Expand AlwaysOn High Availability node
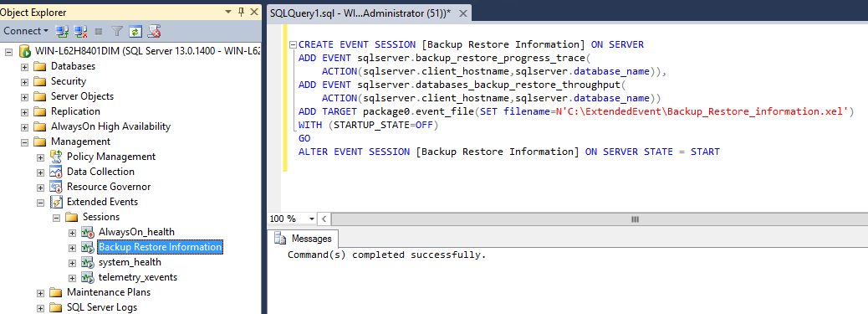The image size is (868, 314). pos(24,126)
